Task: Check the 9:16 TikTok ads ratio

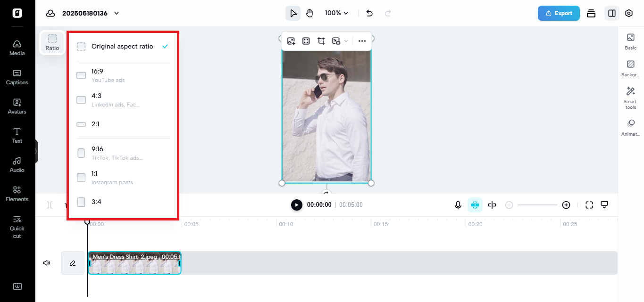Action: 81,153
